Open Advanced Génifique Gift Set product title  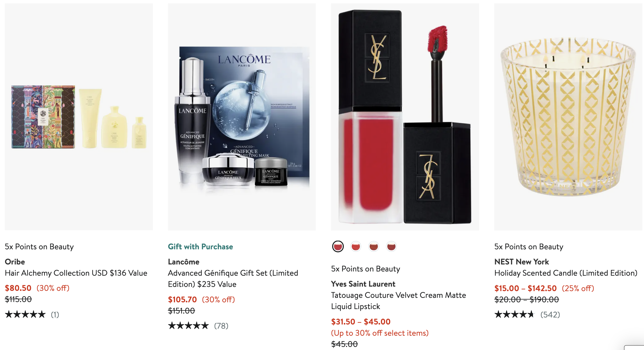point(233,278)
